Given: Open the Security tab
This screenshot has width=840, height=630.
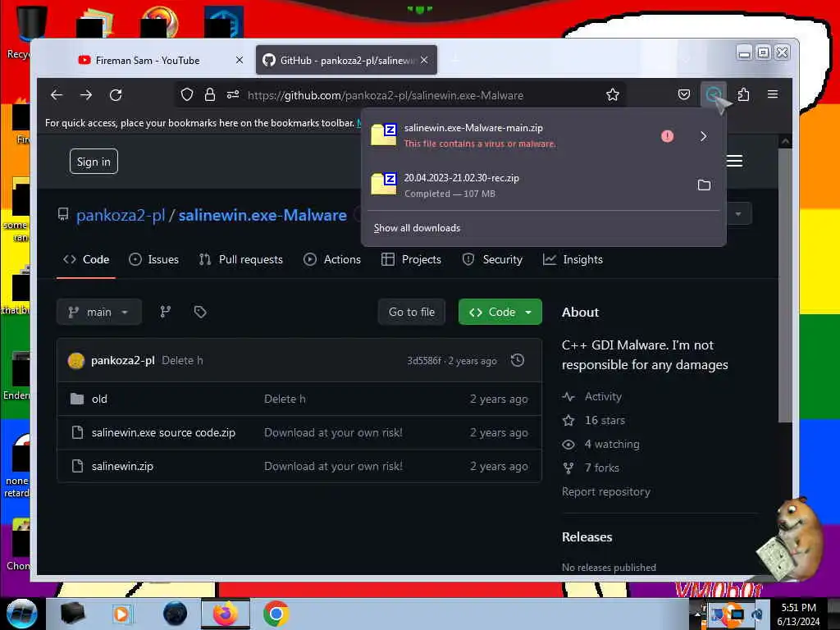Looking at the screenshot, I should (x=492, y=260).
